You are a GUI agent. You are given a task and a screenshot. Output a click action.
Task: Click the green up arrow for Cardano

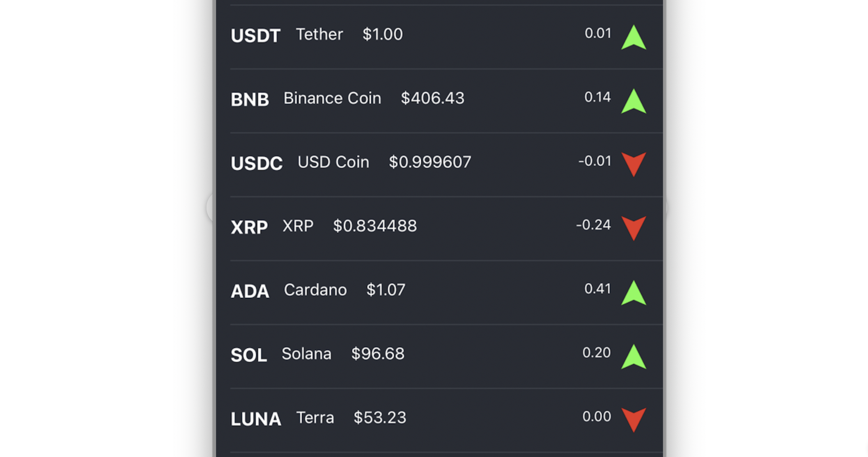tap(634, 293)
